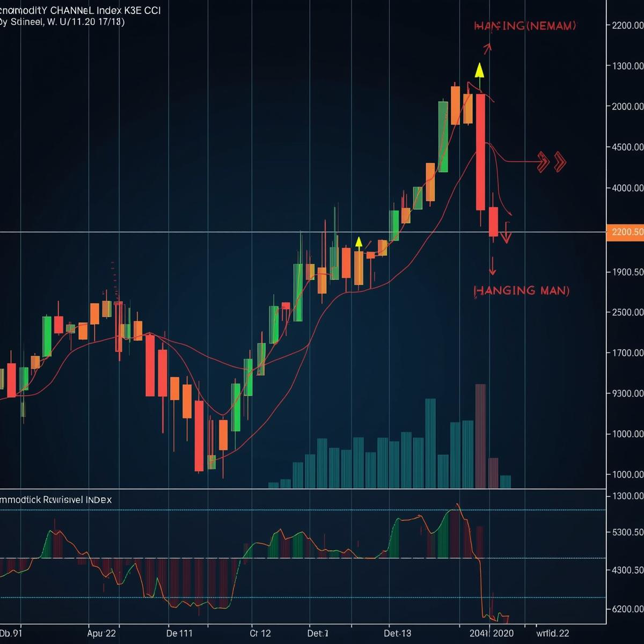Click the red down arrow above HANGING MAN label

(x=492, y=266)
